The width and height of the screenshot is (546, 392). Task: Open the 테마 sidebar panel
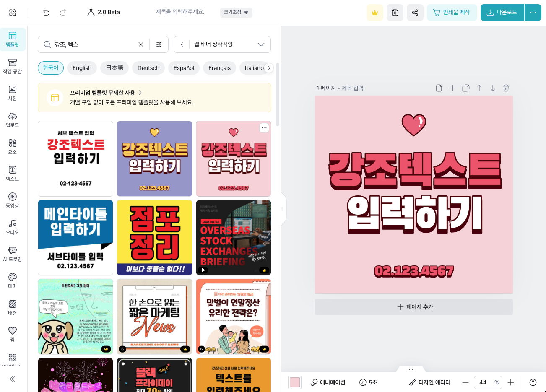point(13,281)
